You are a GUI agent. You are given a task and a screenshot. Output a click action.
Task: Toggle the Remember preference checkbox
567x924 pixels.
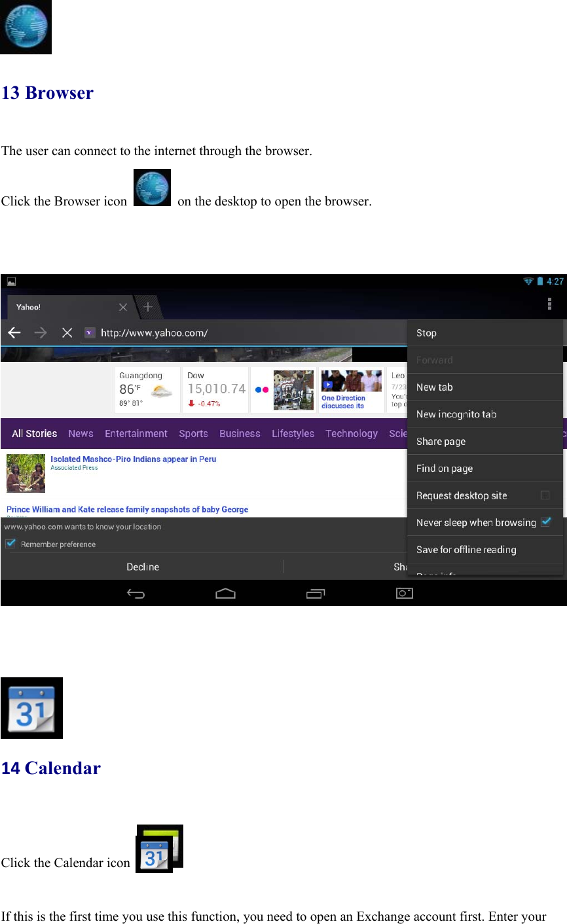[10, 544]
